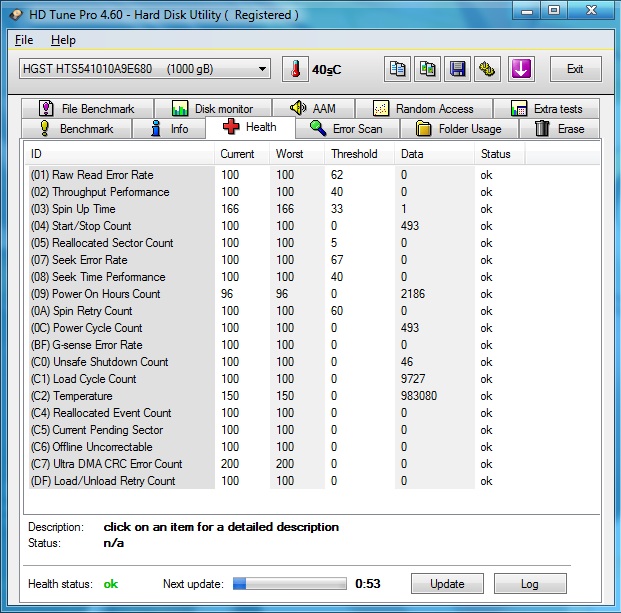Sort by the ID column header
Screen dimensions: 621x613
(x=120, y=154)
